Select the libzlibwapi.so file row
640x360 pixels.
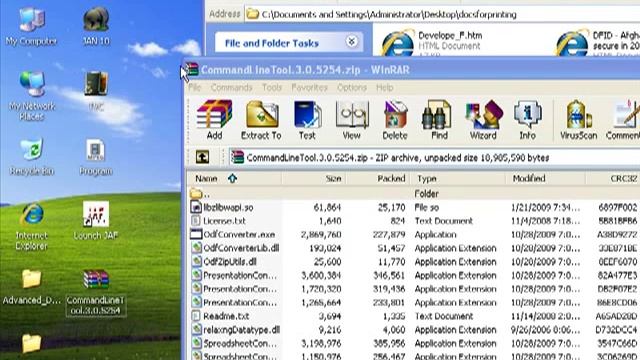pyautogui.click(x=413, y=207)
